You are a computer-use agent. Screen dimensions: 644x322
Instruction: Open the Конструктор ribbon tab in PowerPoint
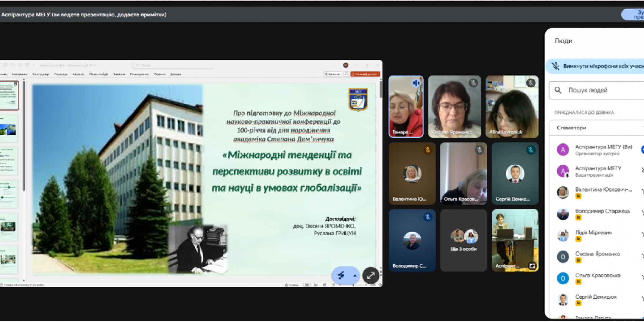click(41, 74)
